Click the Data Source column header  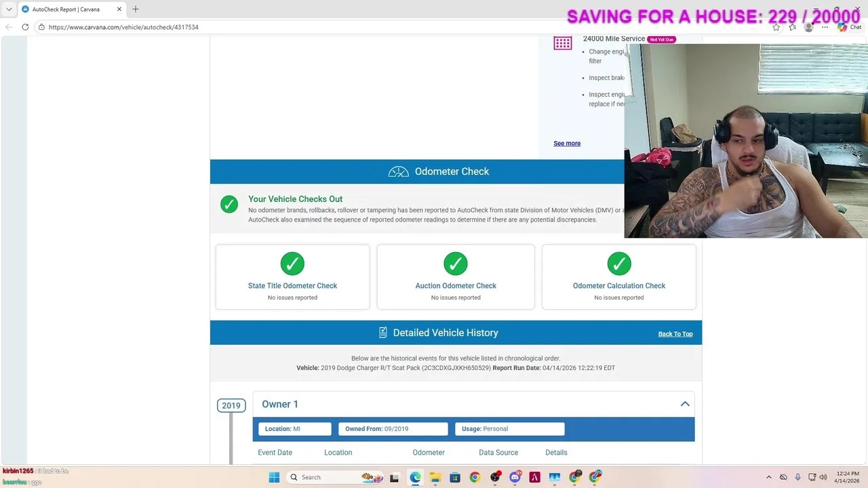498,453
